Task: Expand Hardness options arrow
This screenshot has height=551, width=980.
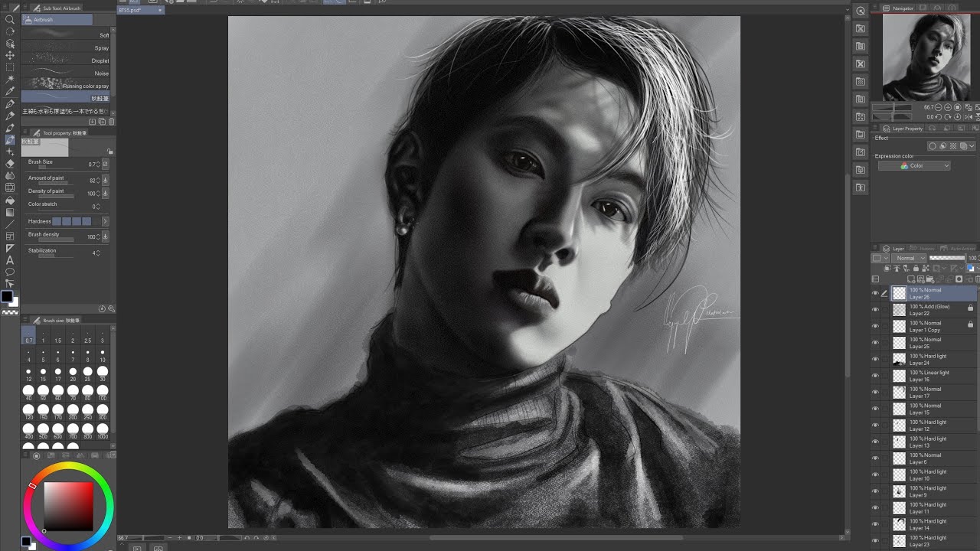Action: [x=105, y=221]
